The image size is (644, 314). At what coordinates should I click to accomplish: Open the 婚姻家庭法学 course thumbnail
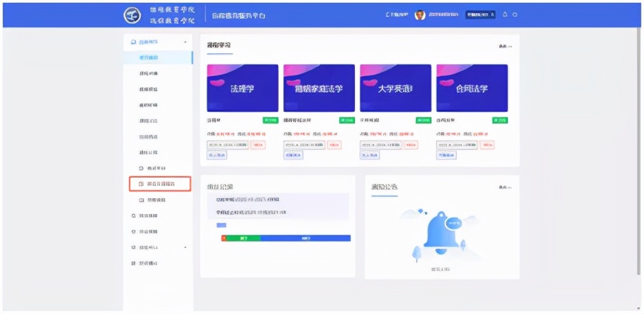(x=319, y=88)
